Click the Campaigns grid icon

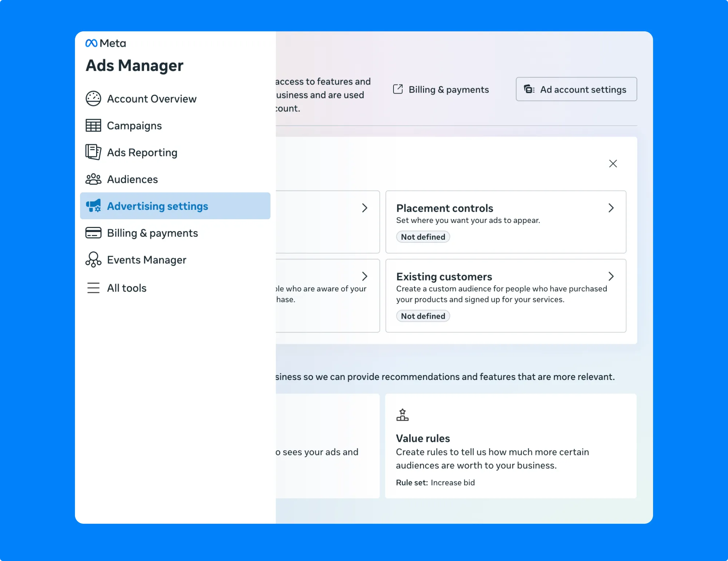pyautogui.click(x=93, y=125)
